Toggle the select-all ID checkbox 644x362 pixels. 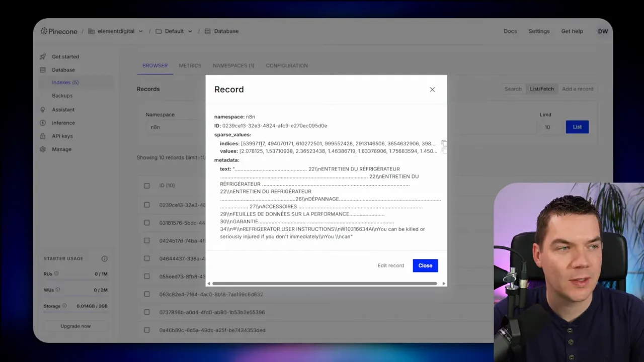coord(147,186)
